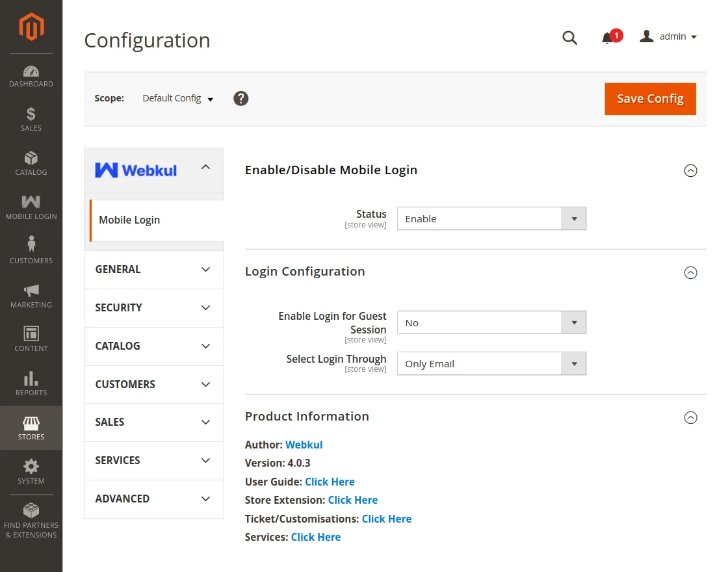
Task: Open the admin search magnifier
Action: coord(569,38)
